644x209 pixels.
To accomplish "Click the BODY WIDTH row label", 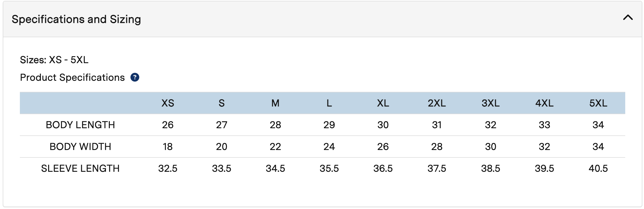I will (80, 147).
